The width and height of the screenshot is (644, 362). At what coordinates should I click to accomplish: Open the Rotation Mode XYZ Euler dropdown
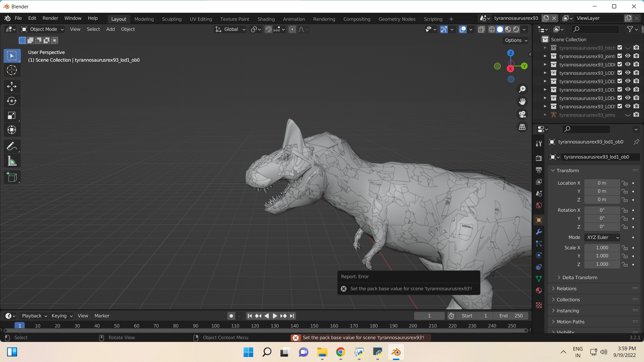(x=602, y=237)
